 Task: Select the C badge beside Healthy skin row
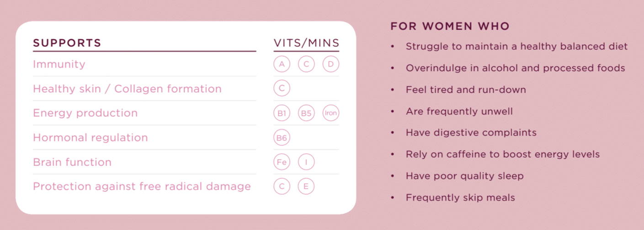[x=282, y=89]
